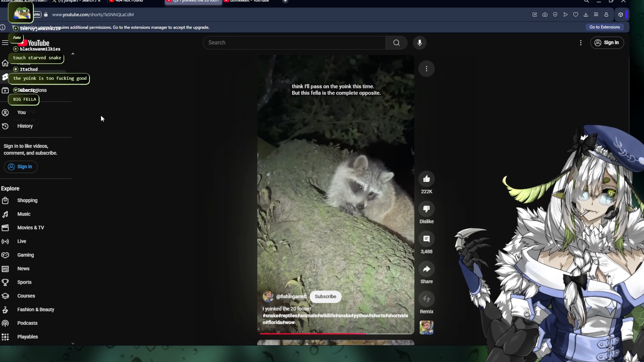Seek using the red progress bar
644x362 pixels.
(x=335, y=334)
